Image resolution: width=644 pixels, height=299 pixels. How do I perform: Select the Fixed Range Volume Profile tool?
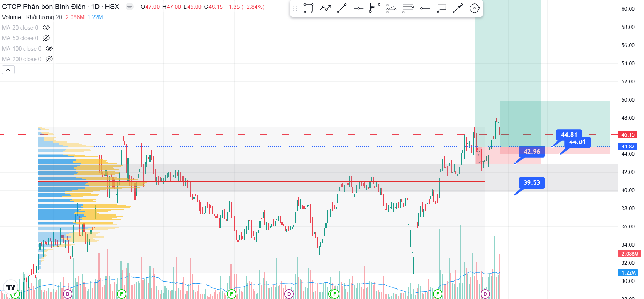click(375, 8)
